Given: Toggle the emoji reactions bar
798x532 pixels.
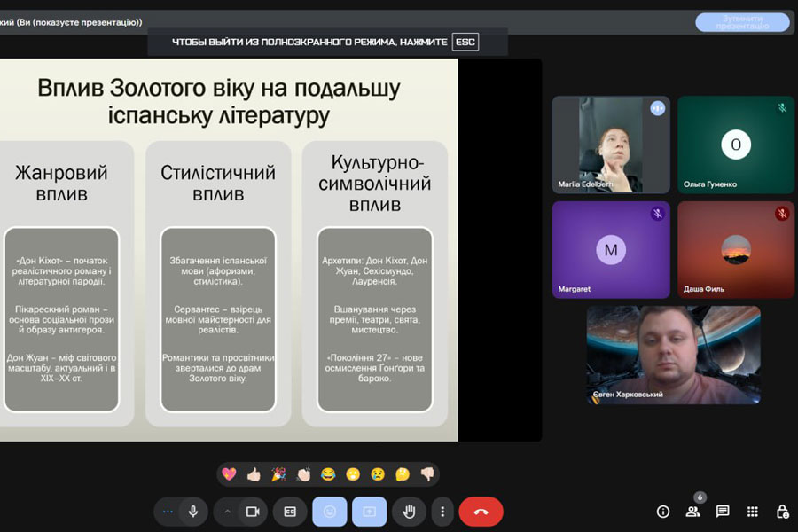Looking at the screenshot, I should click(x=330, y=512).
